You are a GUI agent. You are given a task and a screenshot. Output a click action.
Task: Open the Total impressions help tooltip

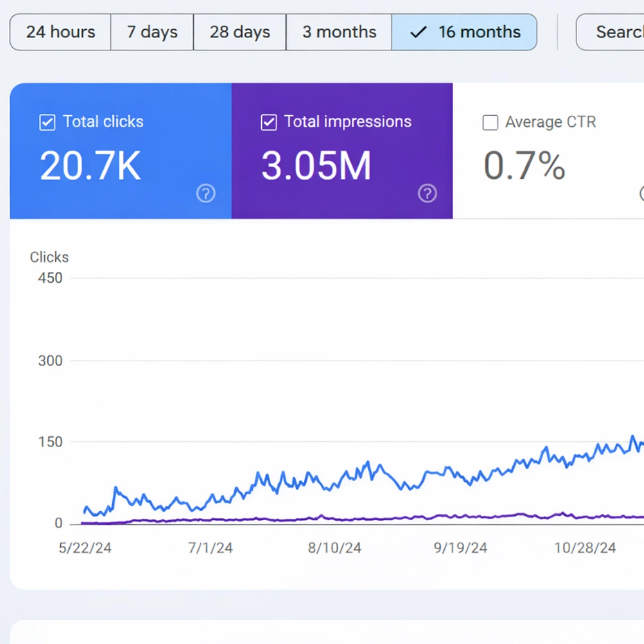pyautogui.click(x=428, y=193)
